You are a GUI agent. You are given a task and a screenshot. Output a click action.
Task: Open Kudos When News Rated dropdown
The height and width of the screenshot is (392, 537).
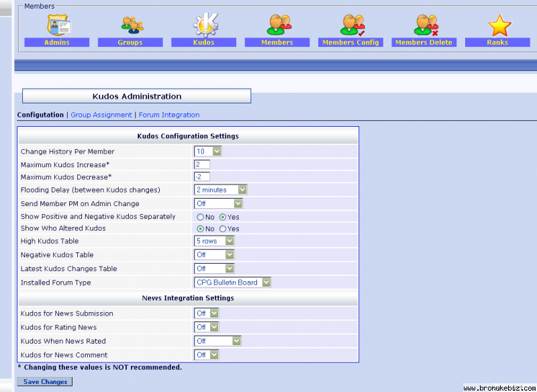217,341
